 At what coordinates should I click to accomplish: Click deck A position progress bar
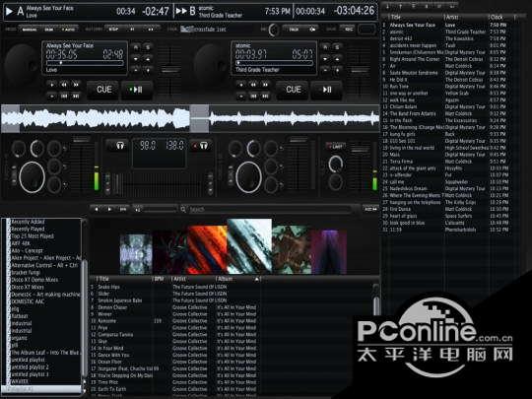tap(85, 63)
